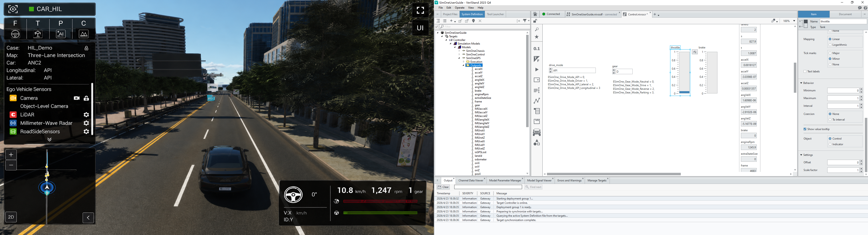Viewport: 868px width, 235px height.
Task: Expand the Execution folder node
Action: [463, 62]
